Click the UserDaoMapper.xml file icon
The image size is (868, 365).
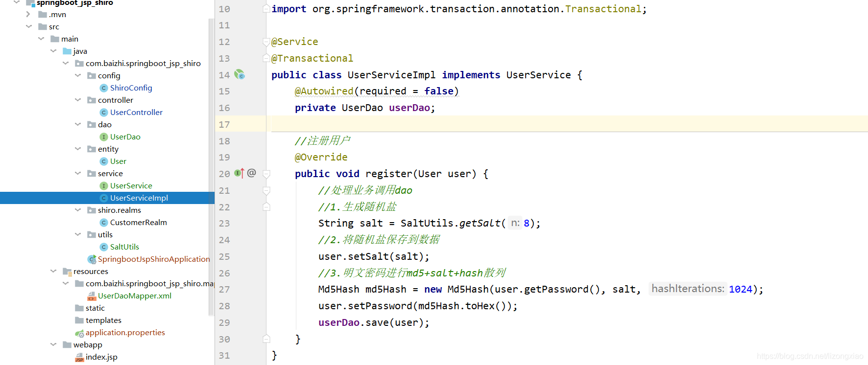(x=92, y=296)
